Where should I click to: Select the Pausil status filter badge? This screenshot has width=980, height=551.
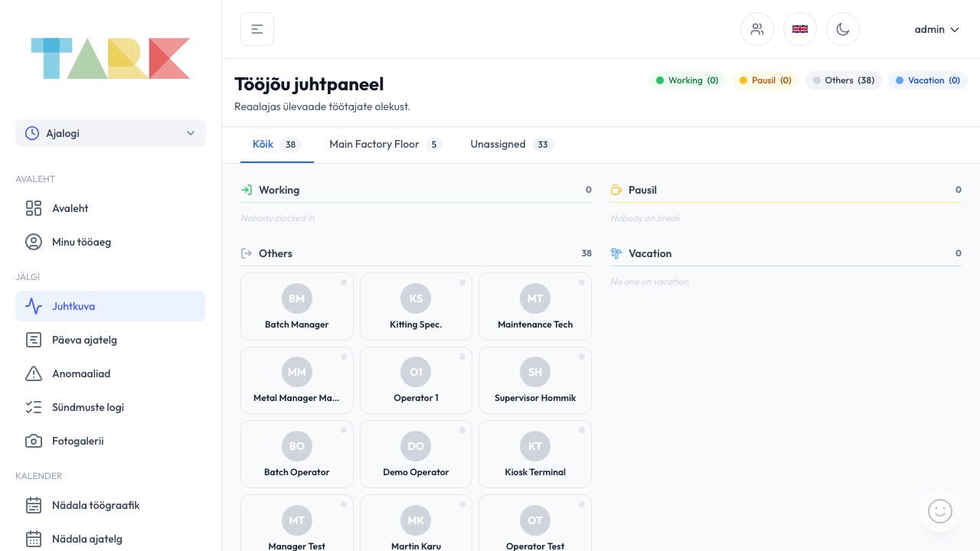pos(765,80)
